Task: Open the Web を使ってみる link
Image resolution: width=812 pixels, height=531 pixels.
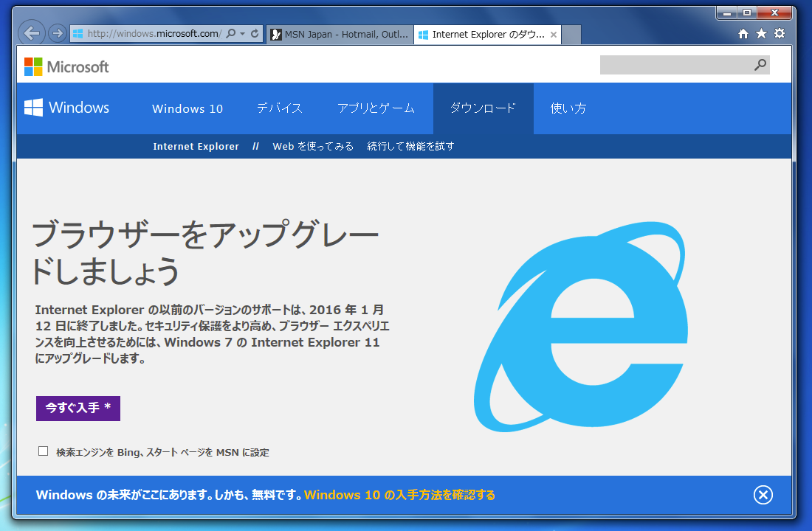Action: click(x=313, y=147)
